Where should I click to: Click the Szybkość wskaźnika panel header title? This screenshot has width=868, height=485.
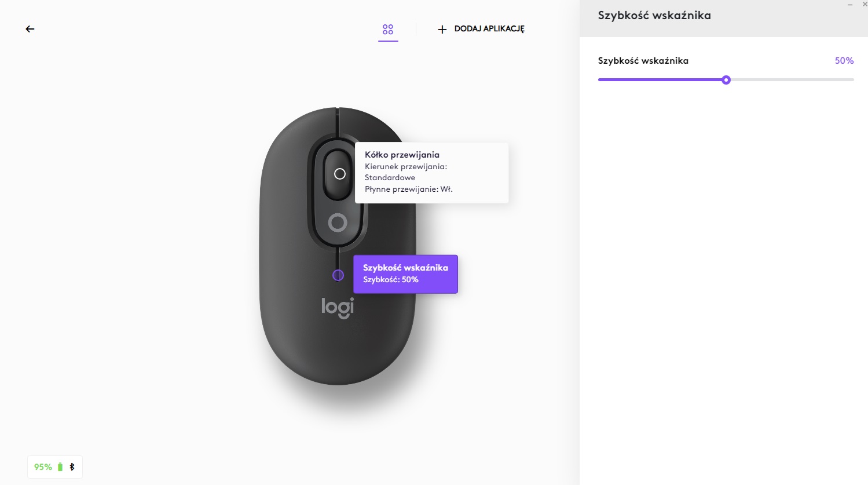click(654, 16)
